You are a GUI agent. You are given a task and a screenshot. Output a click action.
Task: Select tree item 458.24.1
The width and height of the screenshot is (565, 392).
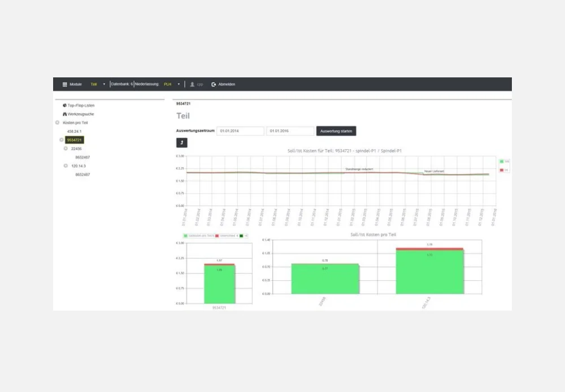tap(75, 131)
